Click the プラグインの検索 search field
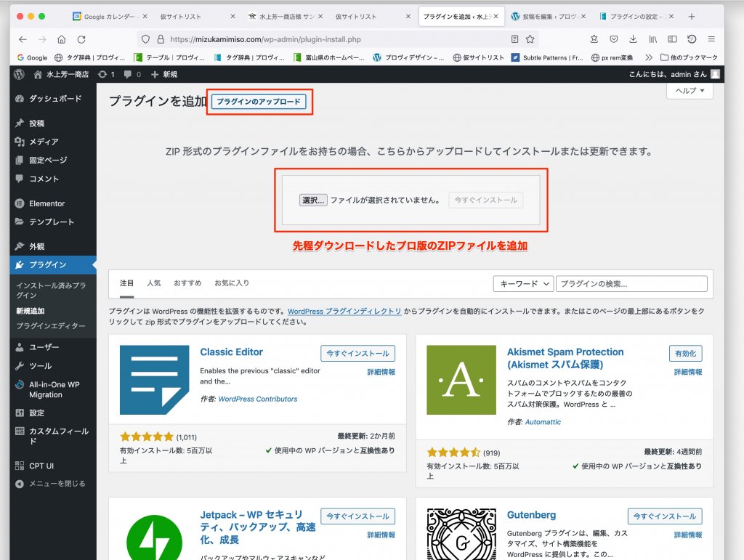The image size is (744, 560). pos(631,284)
